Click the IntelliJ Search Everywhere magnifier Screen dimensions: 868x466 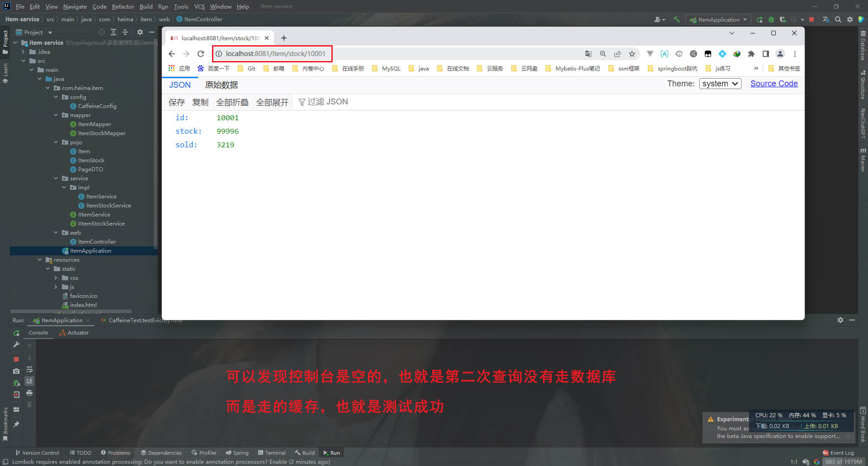[838, 19]
